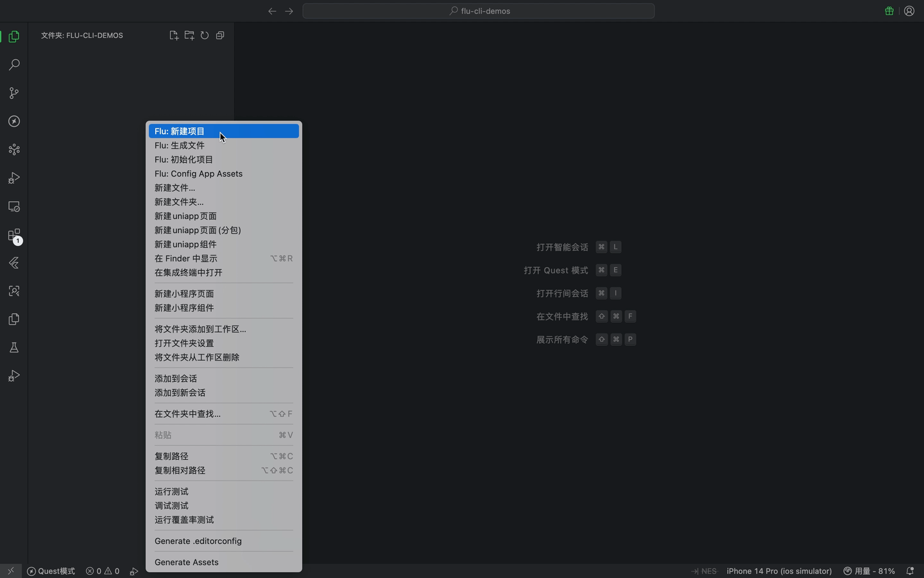Collapse all folders in explorer icon
The width and height of the screenshot is (924, 578).
click(x=220, y=35)
